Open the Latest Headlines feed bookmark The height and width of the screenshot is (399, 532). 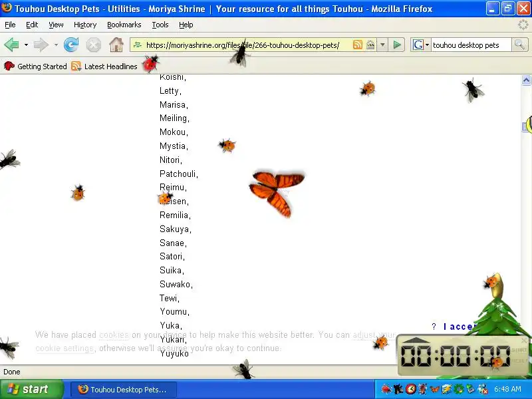point(104,66)
